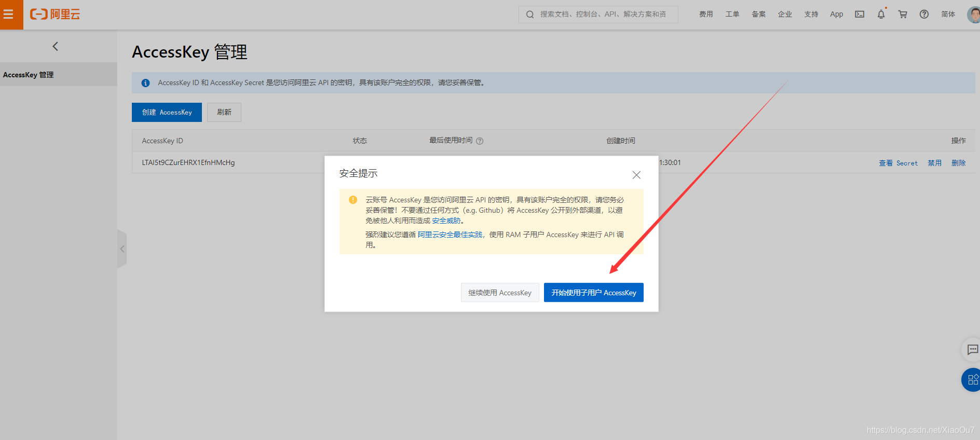Click AccessKey ID LTAI5t9CZurEHRX1EfnHMcHg

point(188,162)
